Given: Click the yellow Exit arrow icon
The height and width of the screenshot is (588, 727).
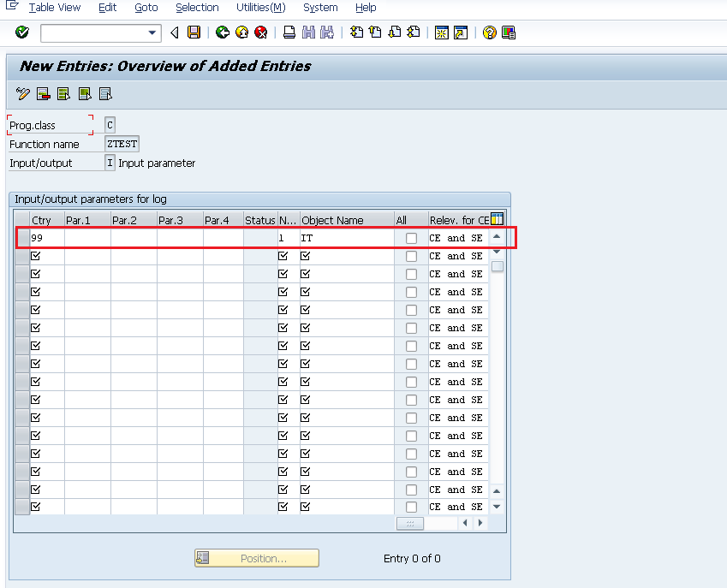Looking at the screenshot, I should [x=241, y=33].
